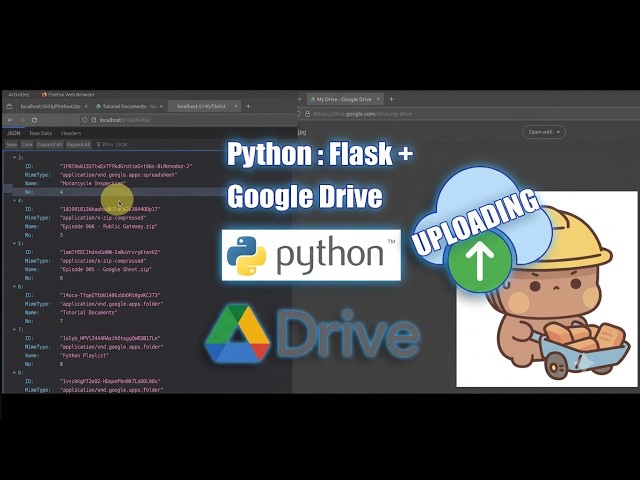Click Collapse All in JSON viewer

[x=49, y=144]
